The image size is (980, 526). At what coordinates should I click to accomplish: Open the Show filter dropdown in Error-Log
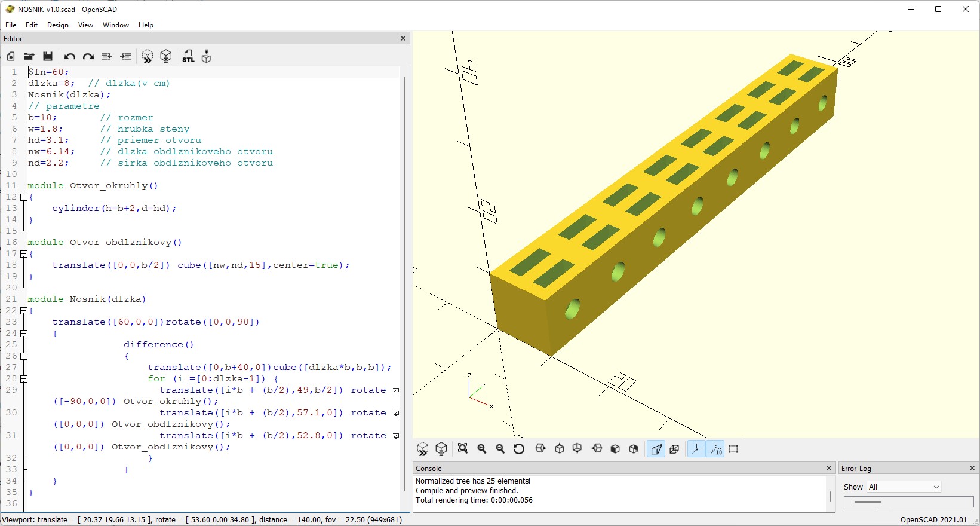pyautogui.click(x=904, y=487)
